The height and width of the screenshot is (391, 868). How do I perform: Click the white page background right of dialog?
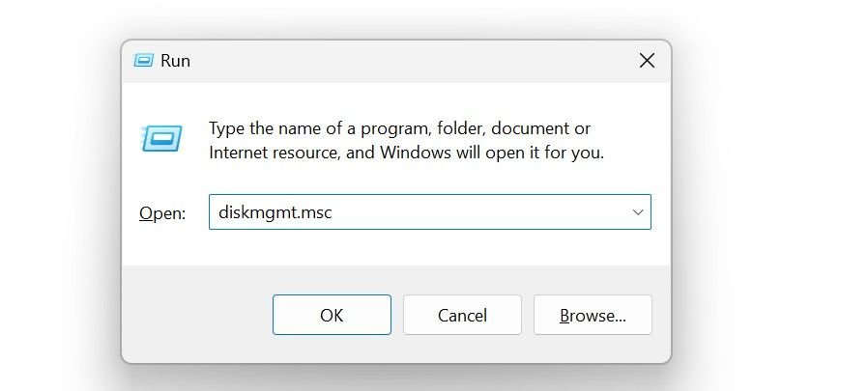pos(773,193)
